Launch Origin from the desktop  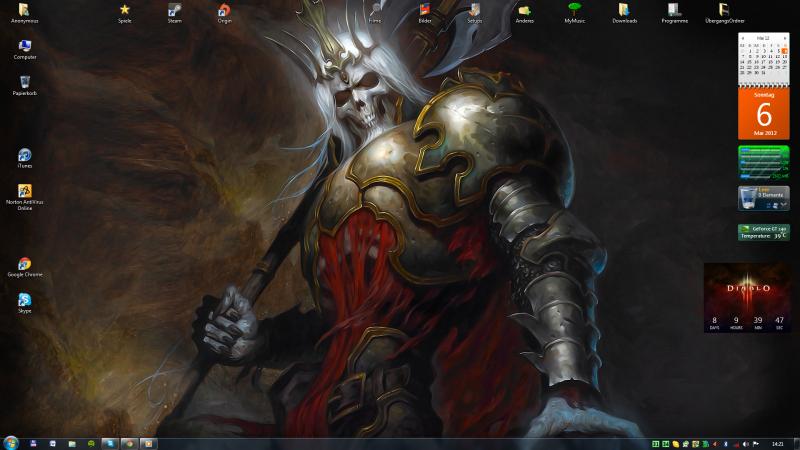click(224, 11)
